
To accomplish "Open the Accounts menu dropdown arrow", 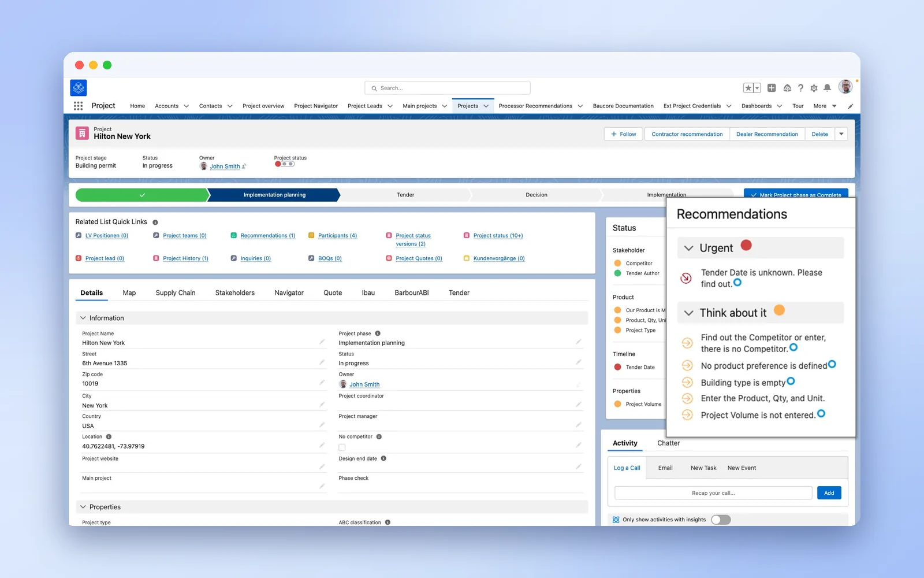I will coord(186,106).
